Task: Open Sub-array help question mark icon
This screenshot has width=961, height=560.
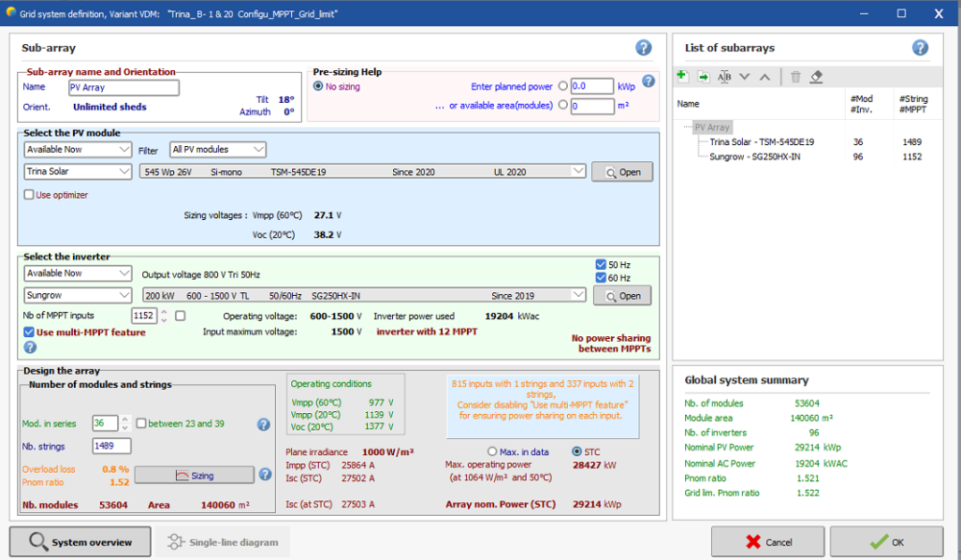Action: point(644,48)
